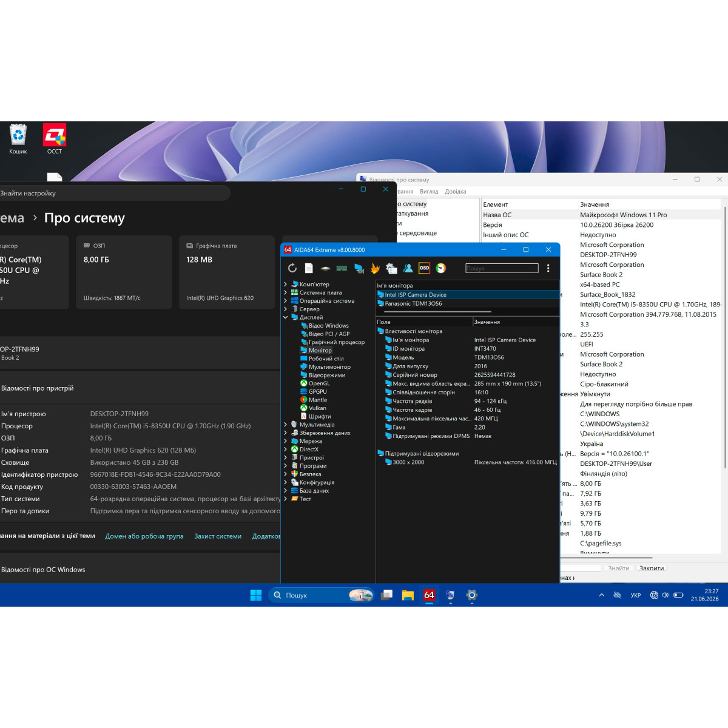Image resolution: width=728 pixels, height=728 pixels.
Task: Expand the Безпека tree node
Action: click(x=285, y=474)
